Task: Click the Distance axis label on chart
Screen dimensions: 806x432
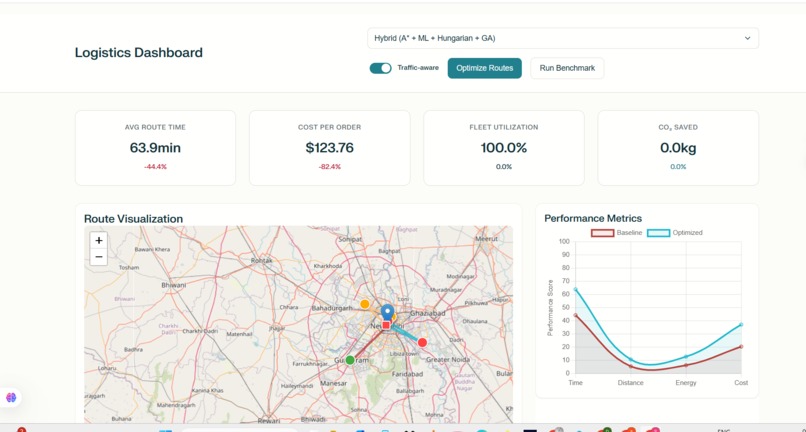Action: [630, 383]
